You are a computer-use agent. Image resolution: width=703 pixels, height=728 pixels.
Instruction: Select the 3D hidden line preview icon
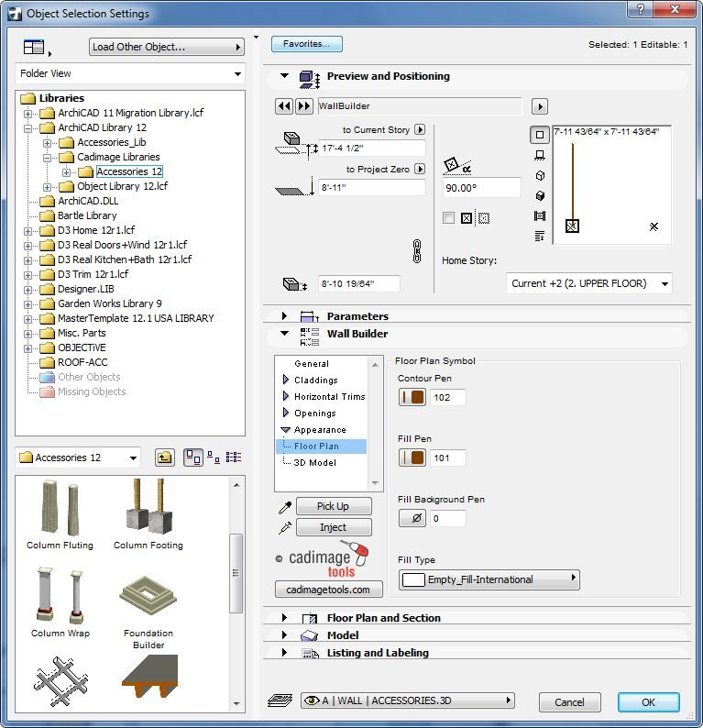(540, 175)
